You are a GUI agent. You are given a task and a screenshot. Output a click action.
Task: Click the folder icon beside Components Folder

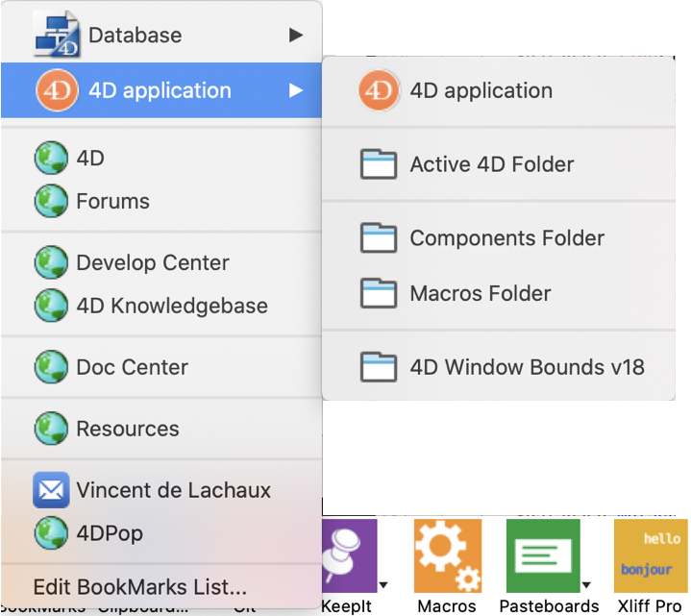pyautogui.click(x=379, y=238)
